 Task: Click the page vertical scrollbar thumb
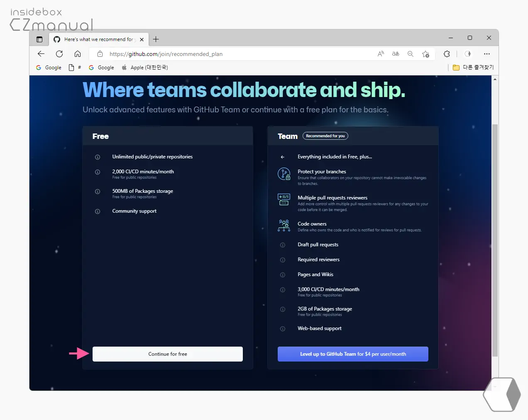click(x=495, y=240)
